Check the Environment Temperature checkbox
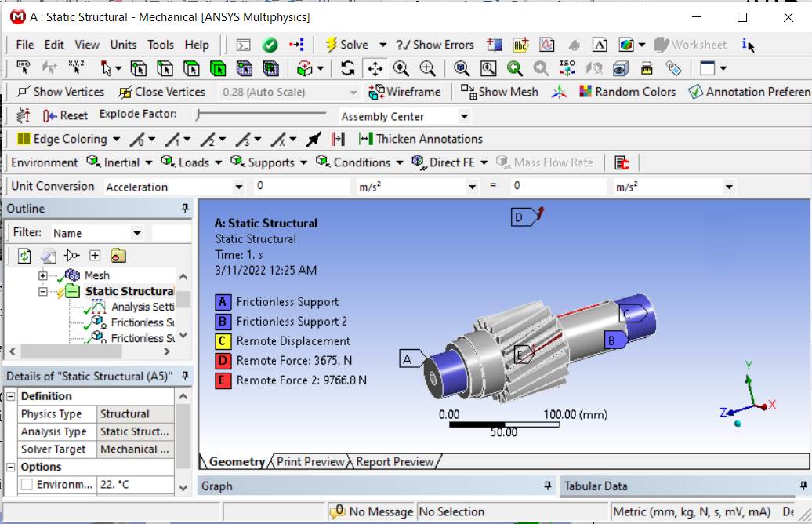Image resolution: width=812 pixels, height=524 pixels. point(27,485)
